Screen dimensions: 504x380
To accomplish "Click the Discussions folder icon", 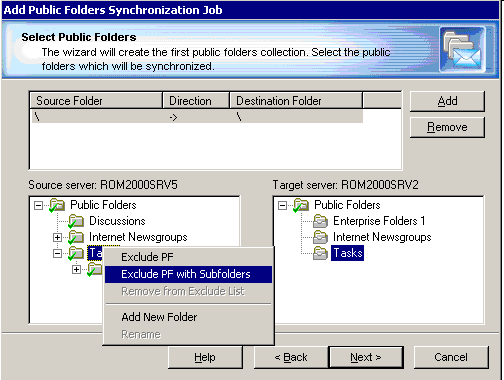I will pos(76,221).
